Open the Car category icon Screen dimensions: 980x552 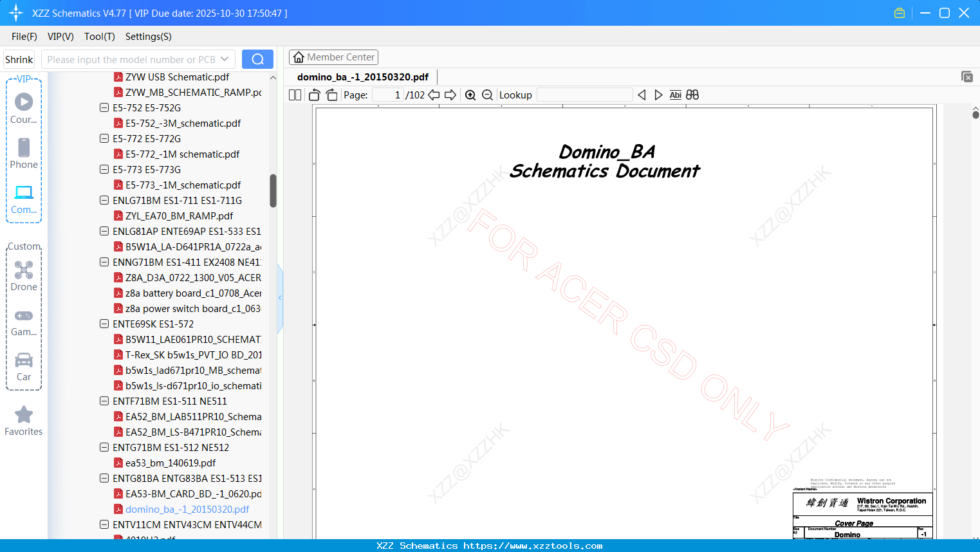[24, 360]
